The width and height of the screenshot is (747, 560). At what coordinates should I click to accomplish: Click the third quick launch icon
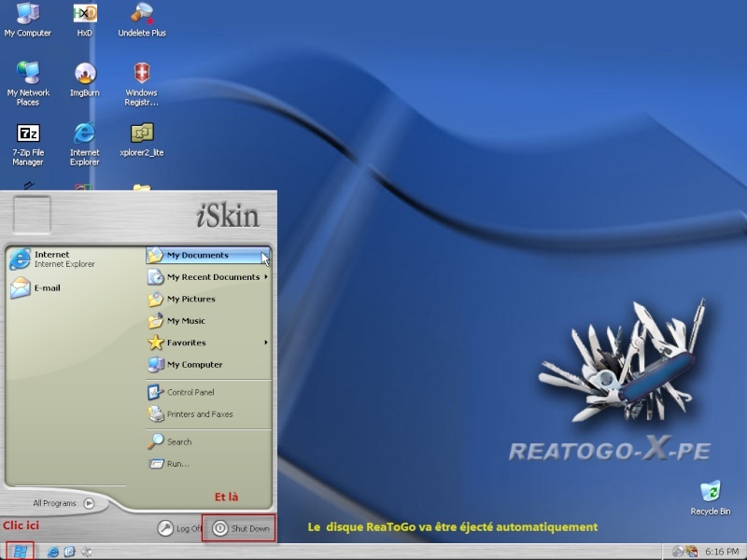tap(86, 552)
